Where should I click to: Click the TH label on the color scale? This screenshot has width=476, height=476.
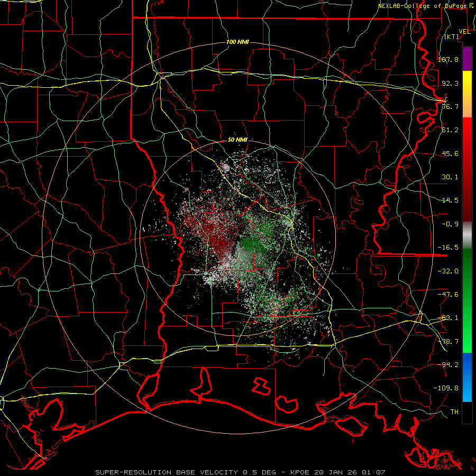pos(454,412)
